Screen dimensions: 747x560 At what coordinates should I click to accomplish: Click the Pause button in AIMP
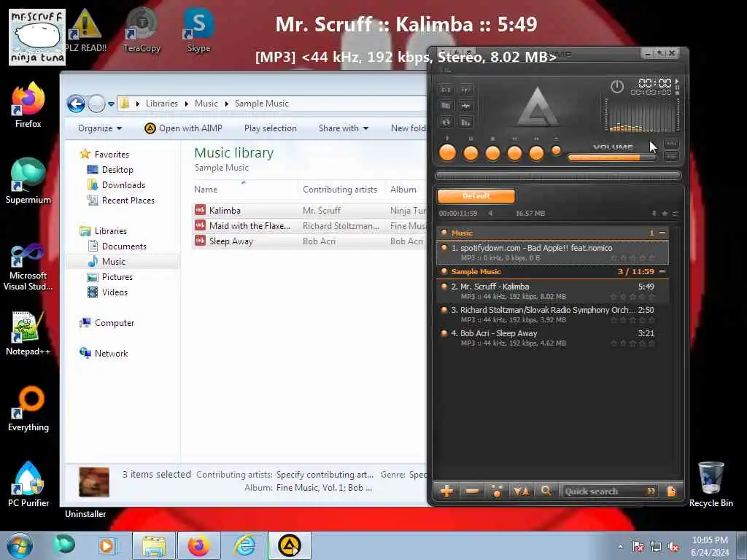coord(471,154)
